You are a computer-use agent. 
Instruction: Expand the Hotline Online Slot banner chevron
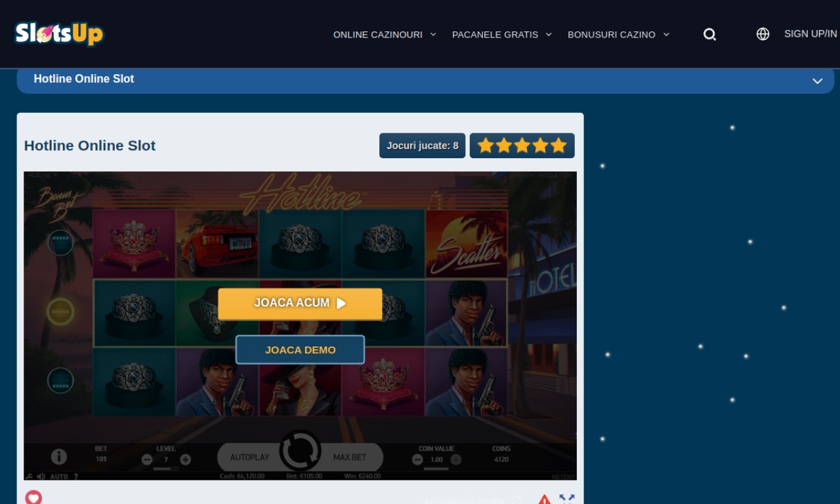[x=818, y=81]
